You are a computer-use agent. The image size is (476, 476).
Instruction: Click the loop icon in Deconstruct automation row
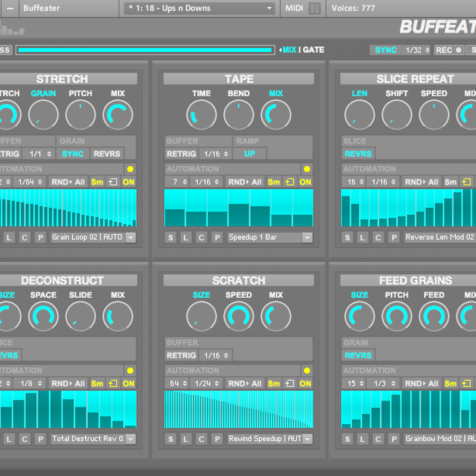113,384
